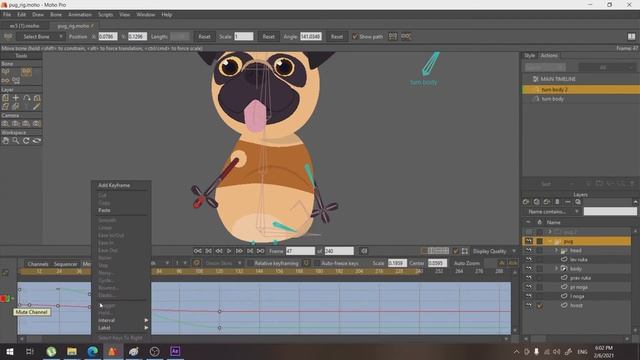The width and height of the screenshot is (640, 360).
Task: Choose the Rotate Layer tool
Action: tap(27, 98)
